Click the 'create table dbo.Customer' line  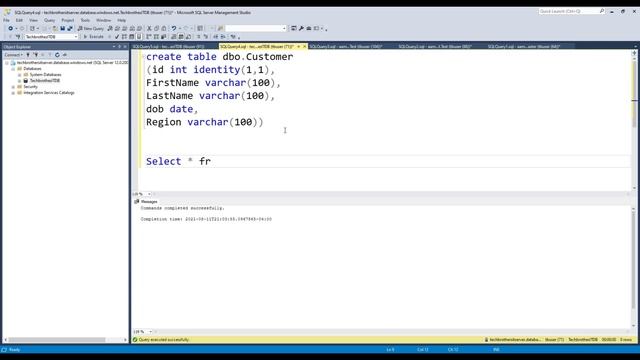point(220,57)
